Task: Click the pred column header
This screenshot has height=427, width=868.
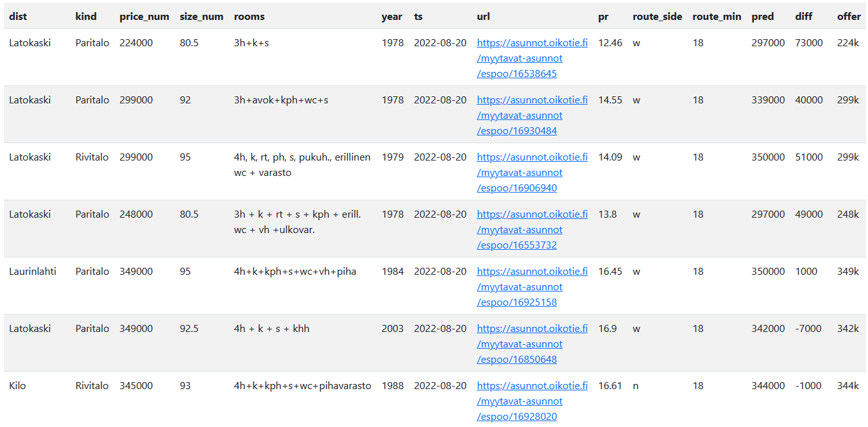Action: click(x=763, y=17)
